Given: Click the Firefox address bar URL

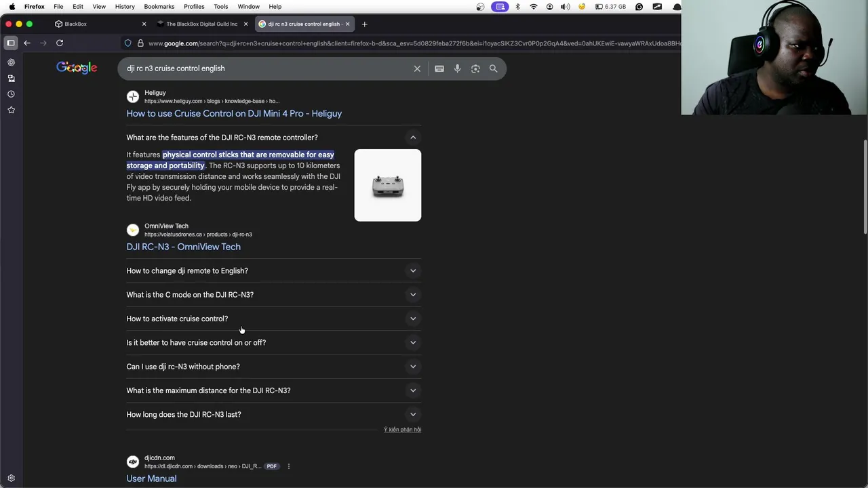Looking at the screenshot, I should point(414,43).
